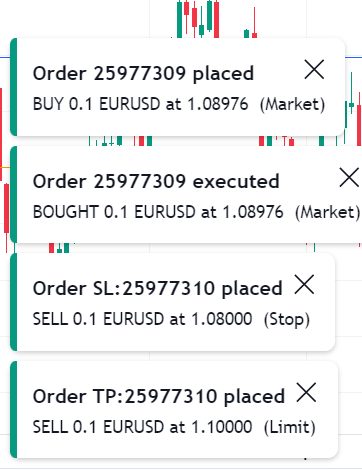Image resolution: width=362 pixels, height=470 pixels.
Task: Click the (Market) label on the executed notification
Action: tap(327, 212)
